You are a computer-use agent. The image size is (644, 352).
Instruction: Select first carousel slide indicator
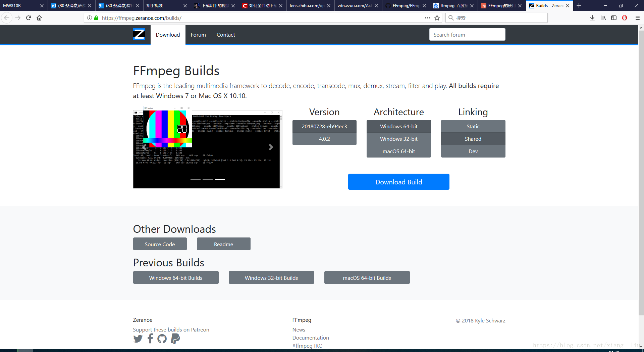pyautogui.click(x=195, y=179)
